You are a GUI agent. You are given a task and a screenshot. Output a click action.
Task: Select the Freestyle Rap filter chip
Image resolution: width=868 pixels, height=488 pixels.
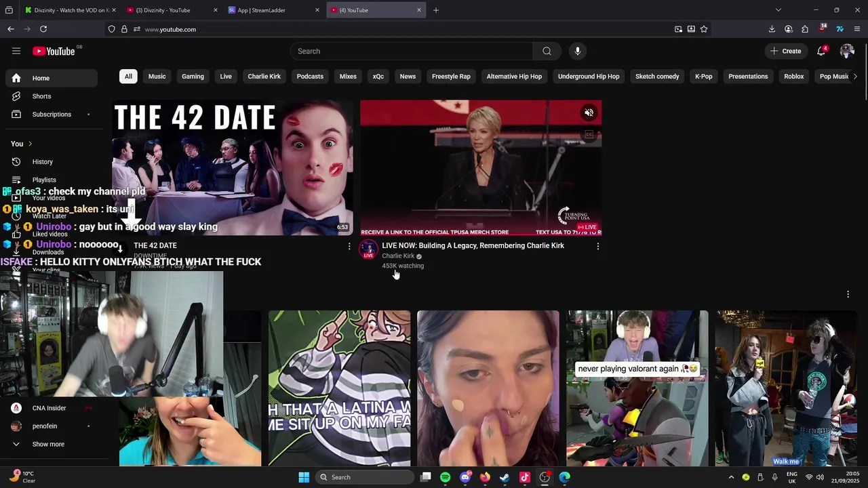pos(451,76)
